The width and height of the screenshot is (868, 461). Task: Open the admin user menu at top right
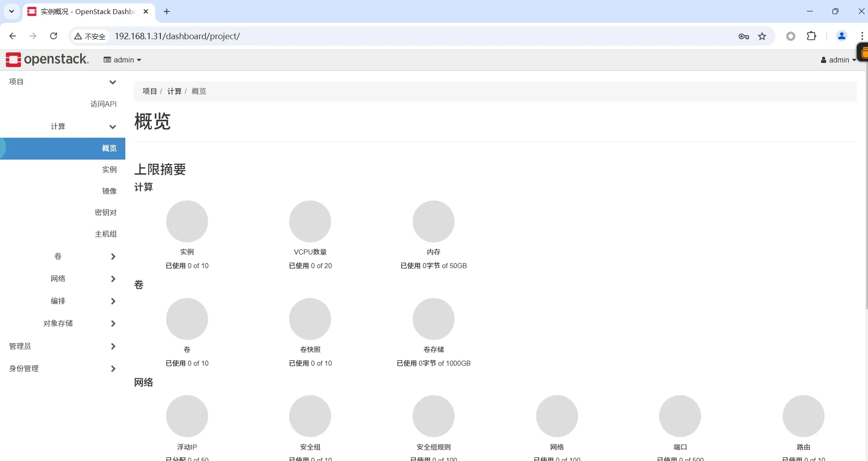838,60
